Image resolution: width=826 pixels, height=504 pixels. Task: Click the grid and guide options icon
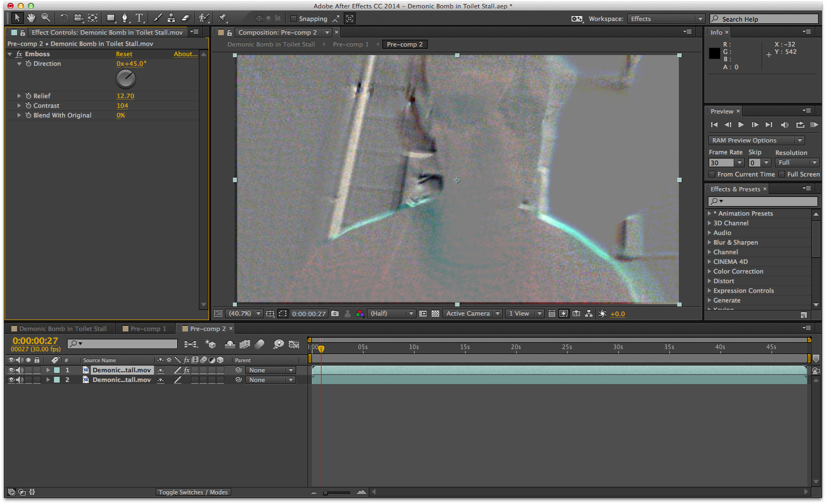click(270, 313)
